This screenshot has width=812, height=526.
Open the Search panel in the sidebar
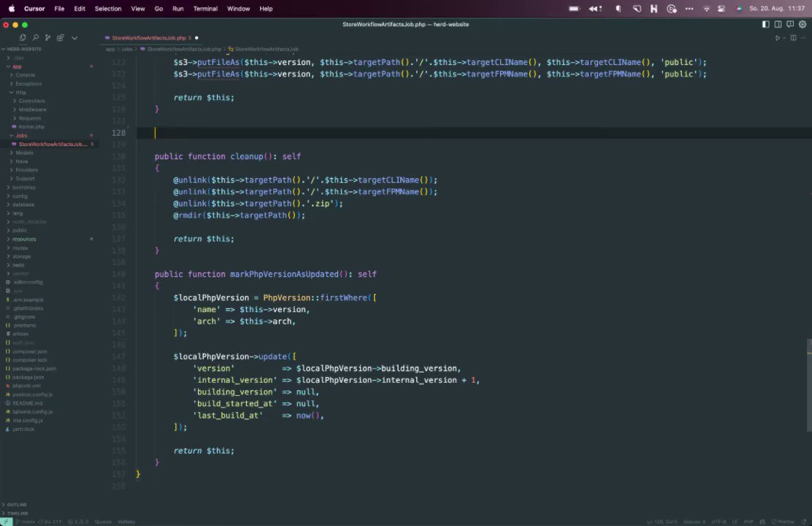34,37
